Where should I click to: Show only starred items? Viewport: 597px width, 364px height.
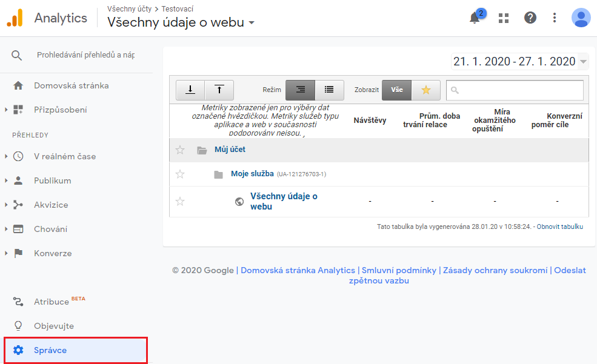coord(425,90)
